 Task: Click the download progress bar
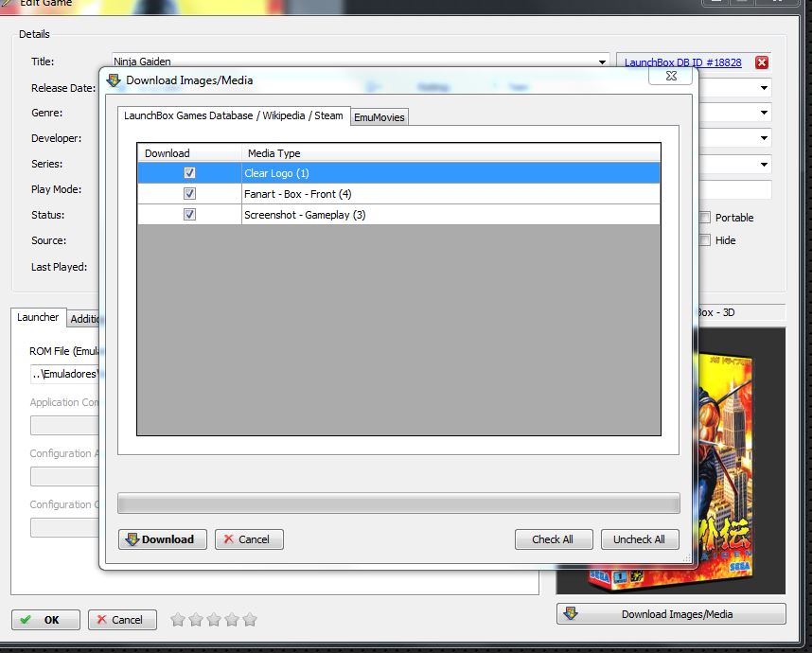[x=398, y=503]
